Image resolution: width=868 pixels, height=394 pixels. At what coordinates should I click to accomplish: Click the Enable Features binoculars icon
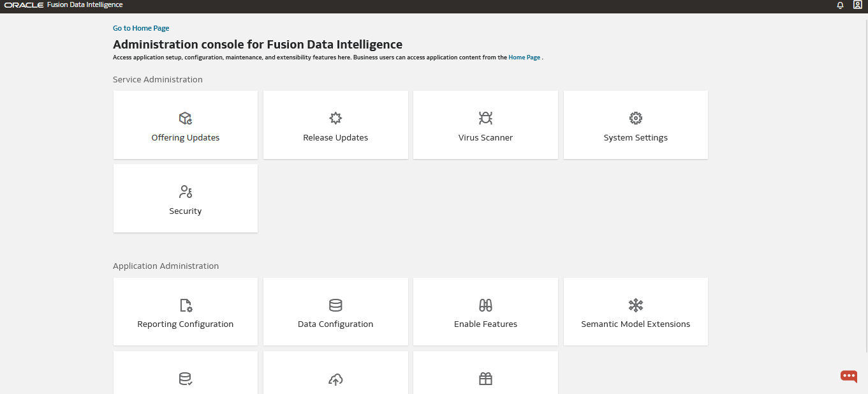485,305
